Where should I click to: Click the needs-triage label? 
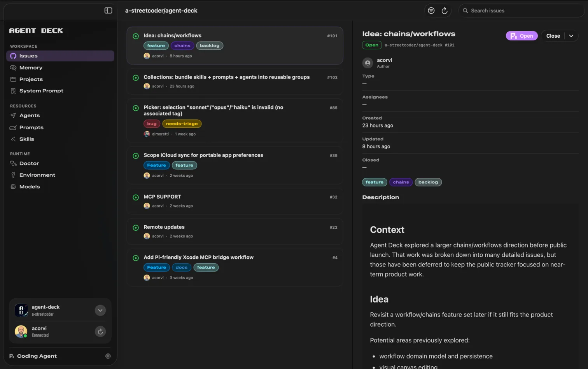(182, 124)
